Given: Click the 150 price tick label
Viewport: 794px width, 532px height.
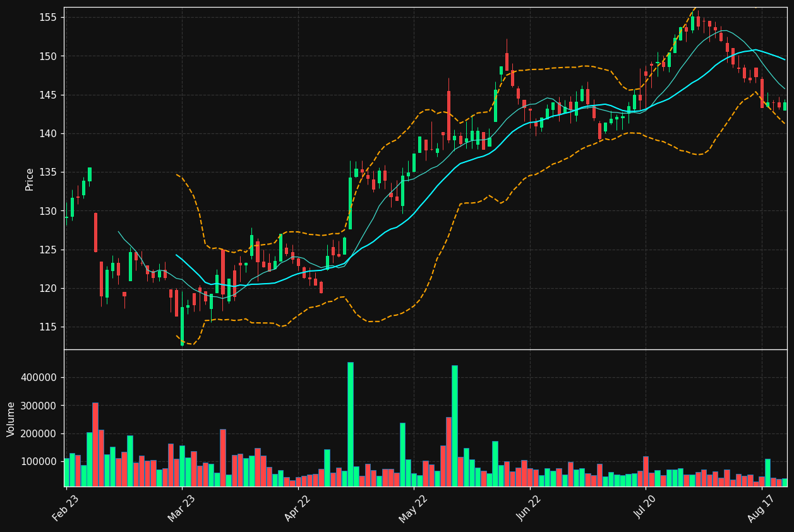Looking at the screenshot, I should 48,56.
